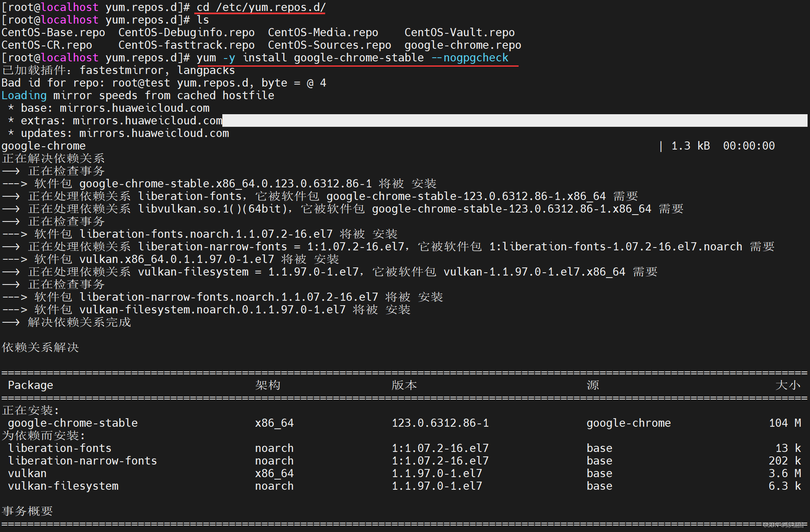Image resolution: width=810 pixels, height=532 pixels.
Task: Click the CentOS-Vault.repo file name
Action: 459,33
